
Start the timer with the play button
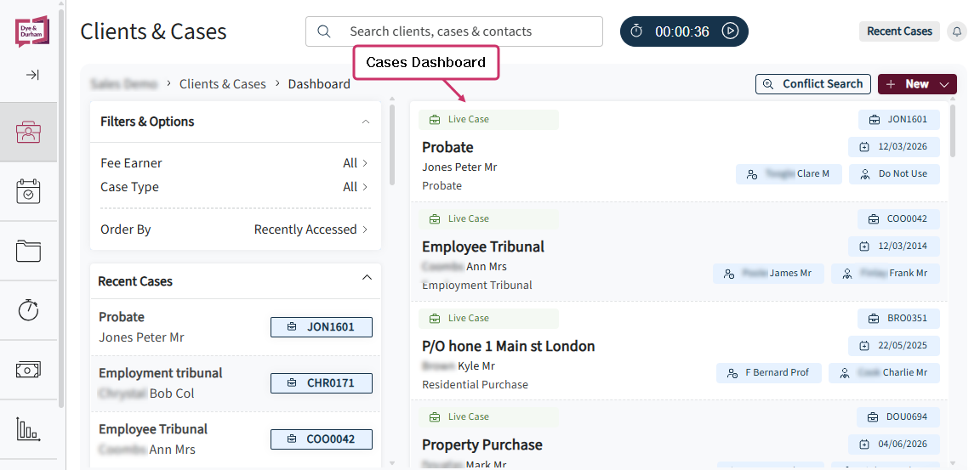(730, 31)
